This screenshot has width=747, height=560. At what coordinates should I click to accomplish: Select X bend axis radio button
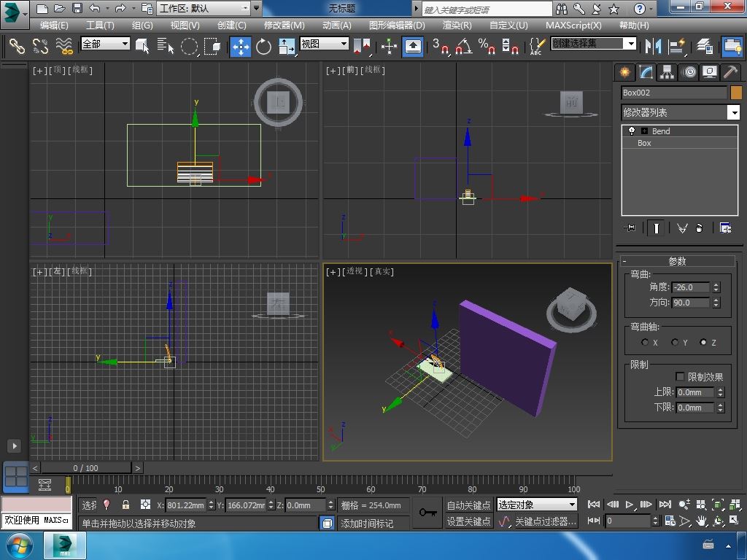point(645,343)
